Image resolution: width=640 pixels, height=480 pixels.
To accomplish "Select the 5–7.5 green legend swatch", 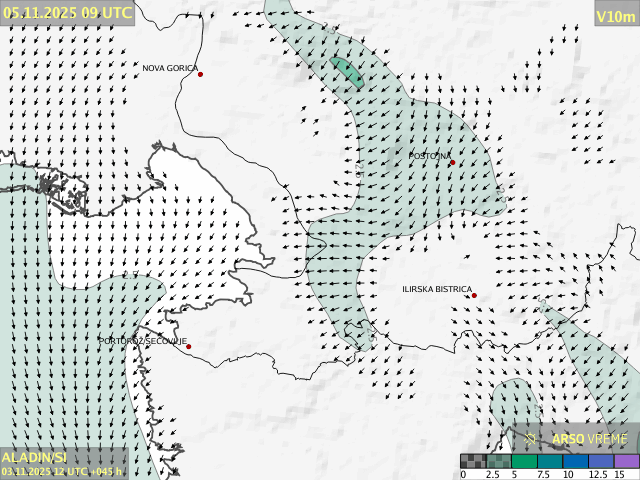I will point(524,461).
